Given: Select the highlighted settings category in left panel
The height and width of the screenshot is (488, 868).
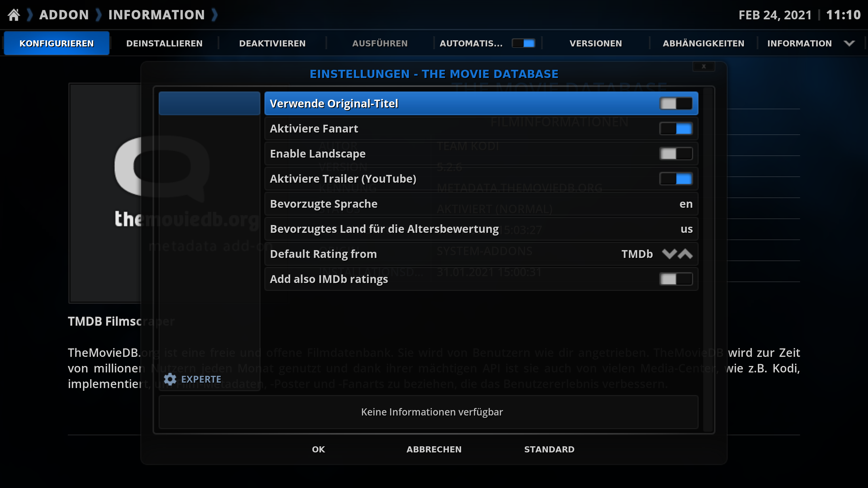Looking at the screenshot, I should tap(210, 103).
